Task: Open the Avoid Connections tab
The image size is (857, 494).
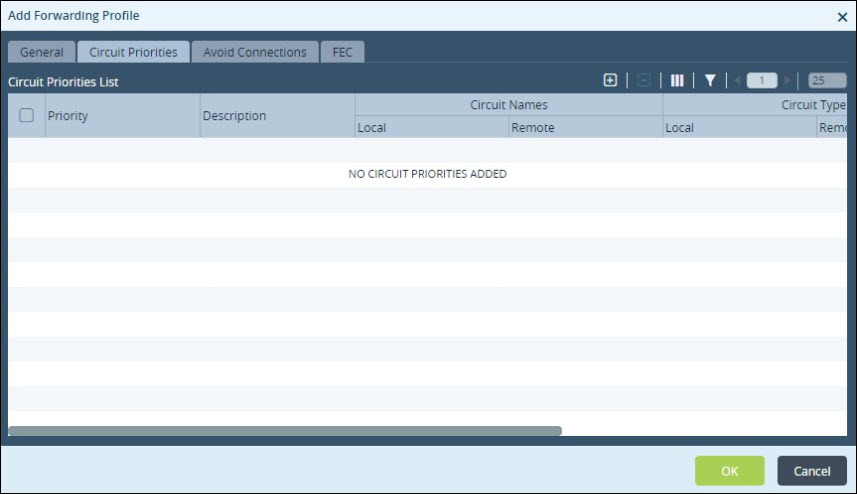Action: (255, 52)
